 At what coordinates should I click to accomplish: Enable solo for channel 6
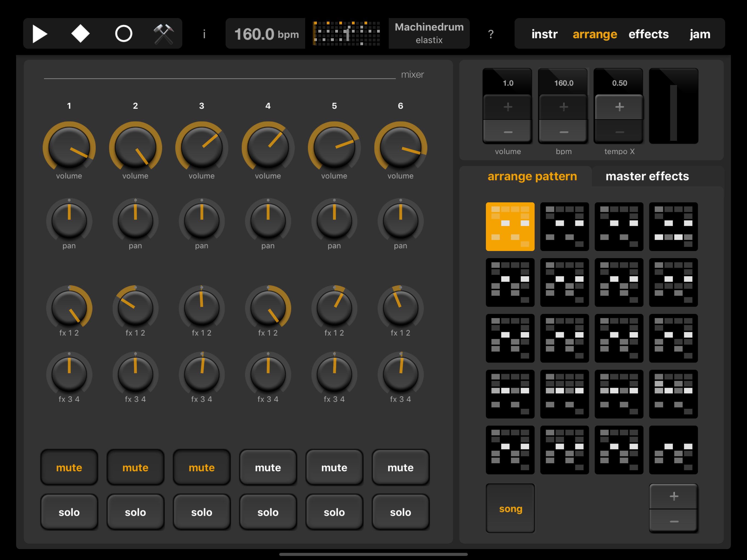[x=400, y=512]
